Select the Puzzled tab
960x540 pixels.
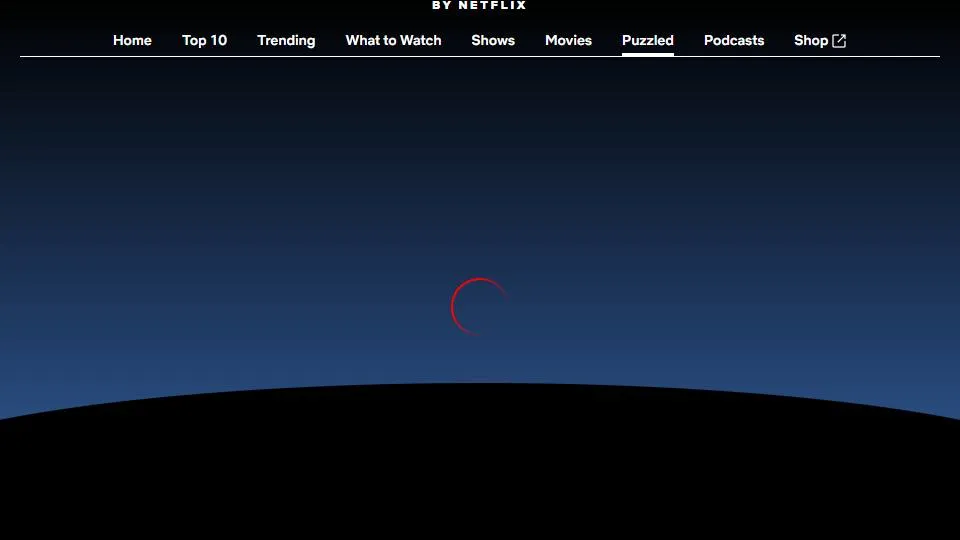(x=648, y=40)
